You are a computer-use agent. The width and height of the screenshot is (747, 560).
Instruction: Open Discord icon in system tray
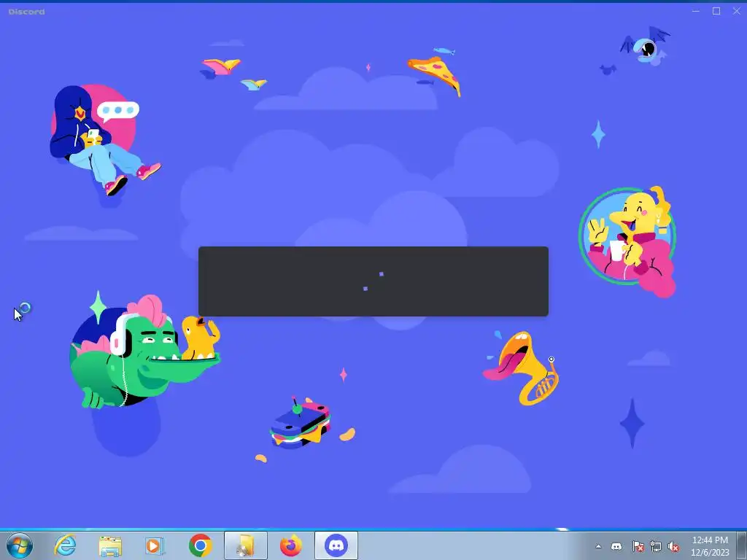[616, 547]
